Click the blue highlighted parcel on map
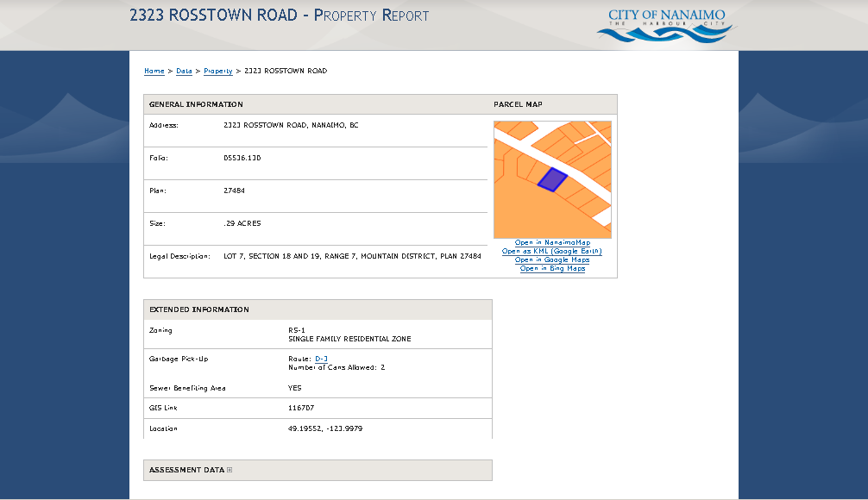Screen dimensions: 868x500 coord(552,179)
